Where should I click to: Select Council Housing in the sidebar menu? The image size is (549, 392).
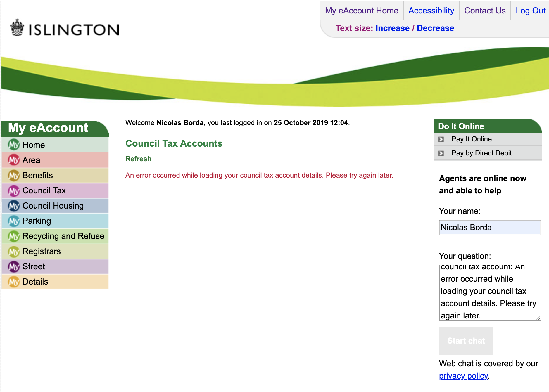pos(55,206)
